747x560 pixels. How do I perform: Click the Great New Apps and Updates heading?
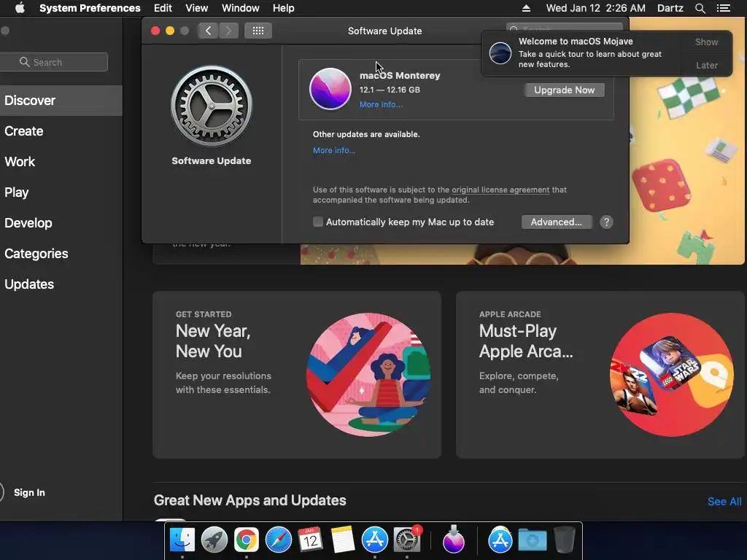click(x=249, y=500)
